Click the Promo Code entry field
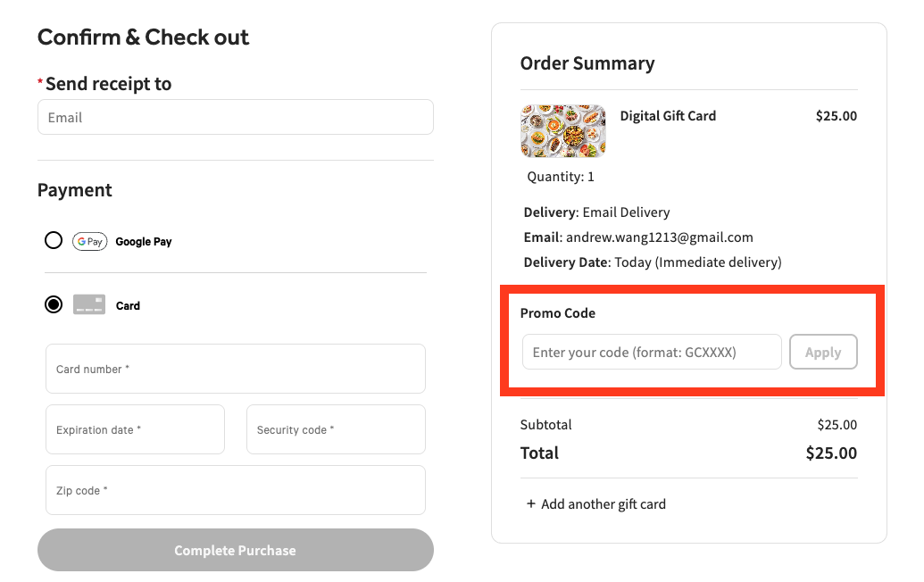This screenshot has height=582, width=924. click(x=652, y=352)
